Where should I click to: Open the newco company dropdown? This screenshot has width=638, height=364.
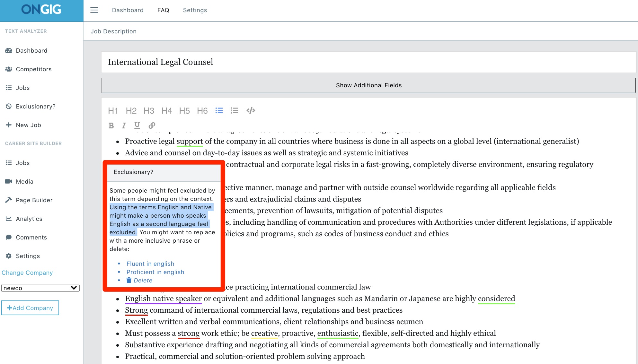coord(40,288)
